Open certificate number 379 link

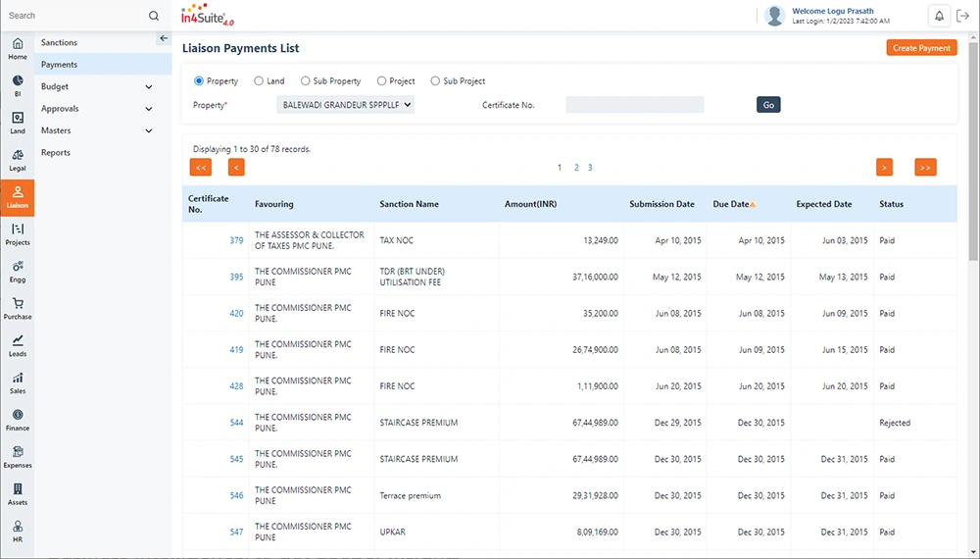pyautogui.click(x=236, y=240)
